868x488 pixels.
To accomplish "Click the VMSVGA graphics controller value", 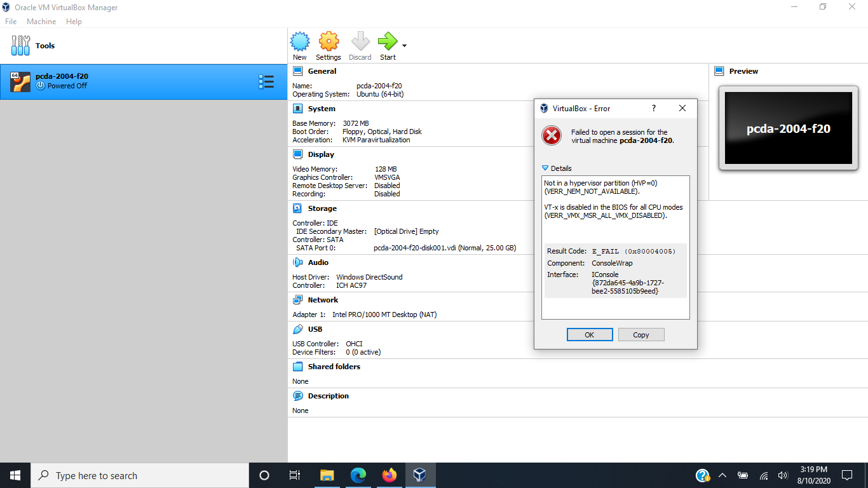I will tap(387, 177).
